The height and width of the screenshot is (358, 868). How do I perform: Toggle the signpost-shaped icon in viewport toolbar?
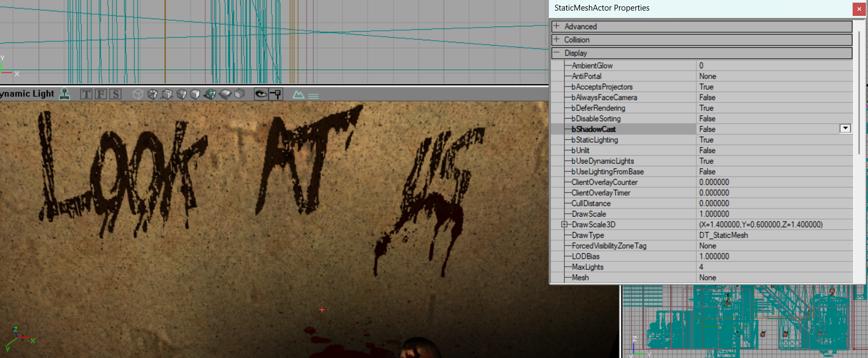tap(276, 94)
